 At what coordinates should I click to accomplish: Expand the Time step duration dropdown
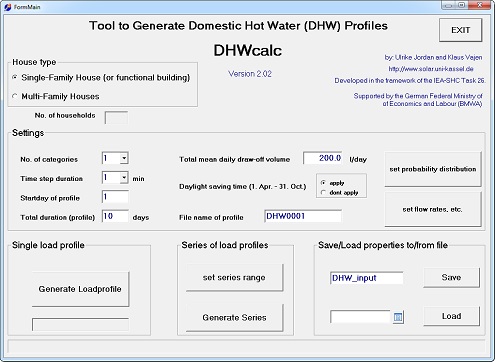(124, 178)
